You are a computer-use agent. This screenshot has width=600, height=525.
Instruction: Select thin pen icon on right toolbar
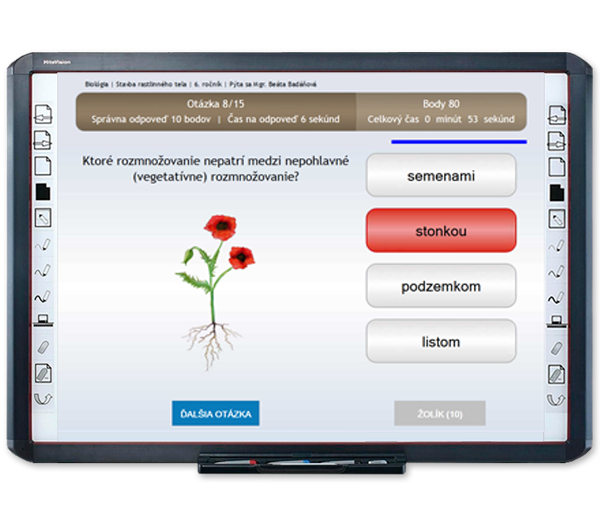coord(557,243)
